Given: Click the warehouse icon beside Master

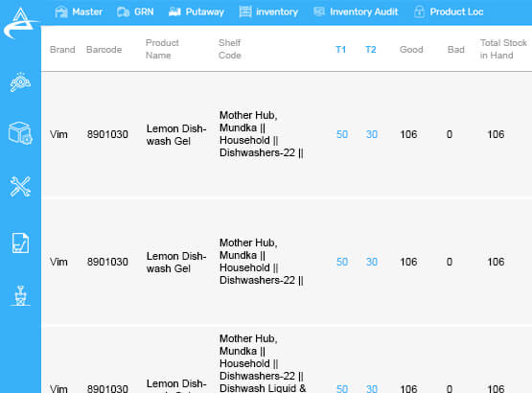Looking at the screenshot, I should point(61,12).
